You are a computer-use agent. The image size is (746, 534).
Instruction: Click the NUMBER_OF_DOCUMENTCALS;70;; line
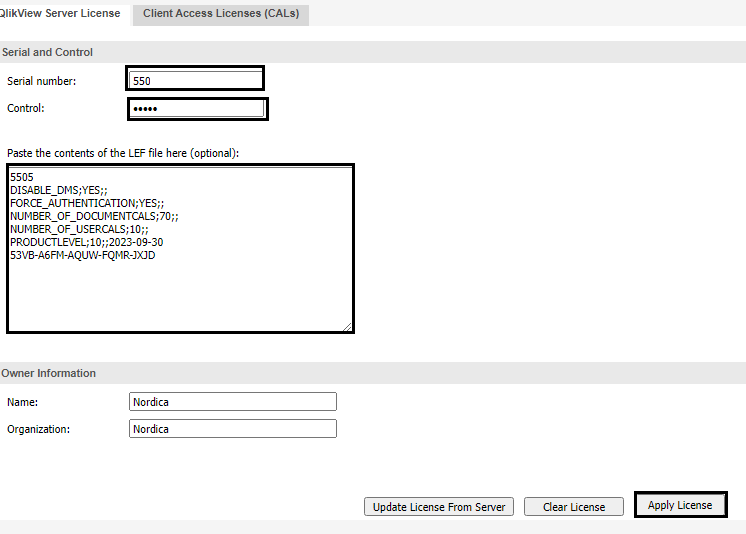pyautogui.click(x=94, y=216)
